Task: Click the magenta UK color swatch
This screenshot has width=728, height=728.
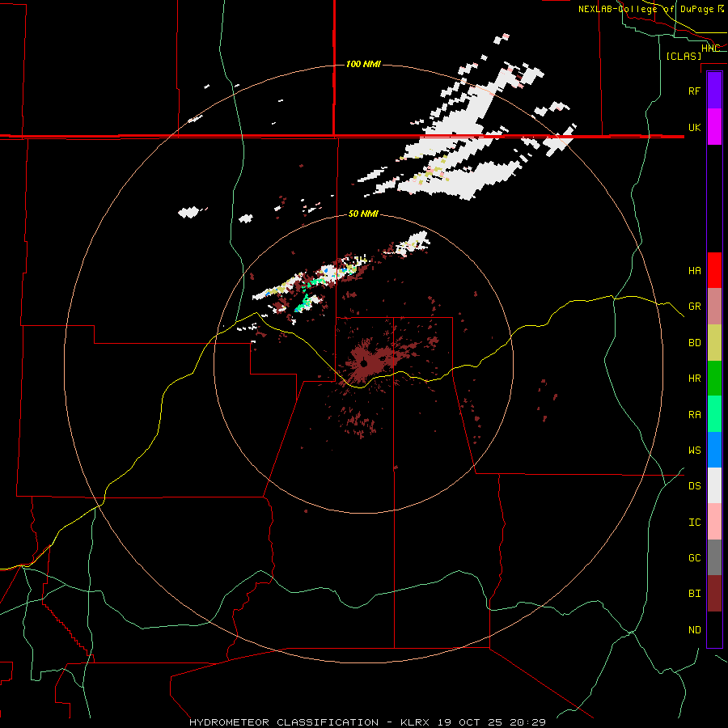Action: [x=714, y=127]
